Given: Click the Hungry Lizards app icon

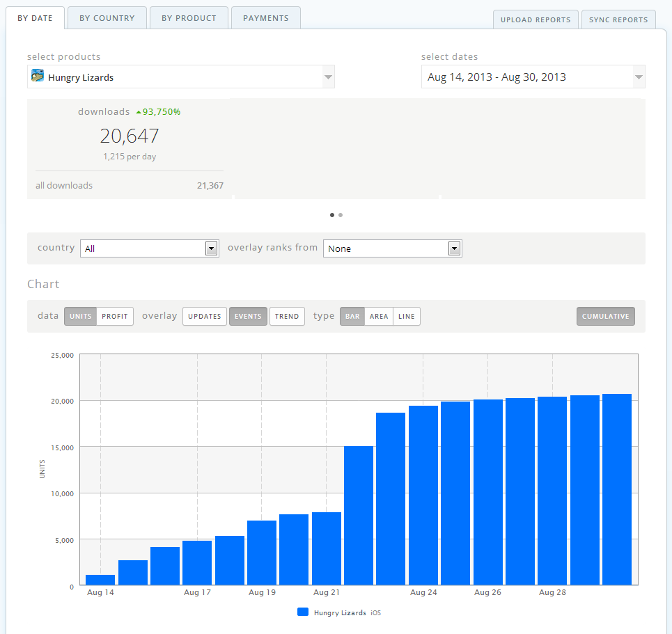Looking at the screenshot, I should coord(38,76).
